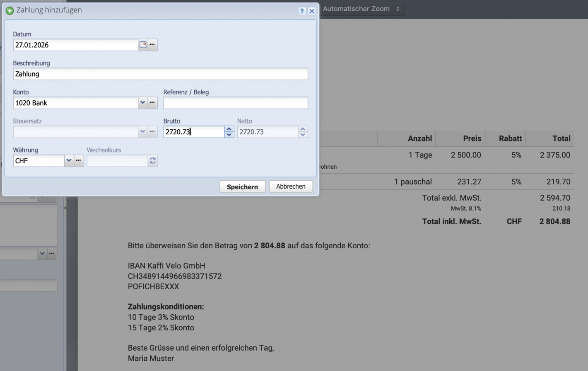Click the green plus icon in the dialog title
Screen dimensions: 588x371
coord(10,10)
